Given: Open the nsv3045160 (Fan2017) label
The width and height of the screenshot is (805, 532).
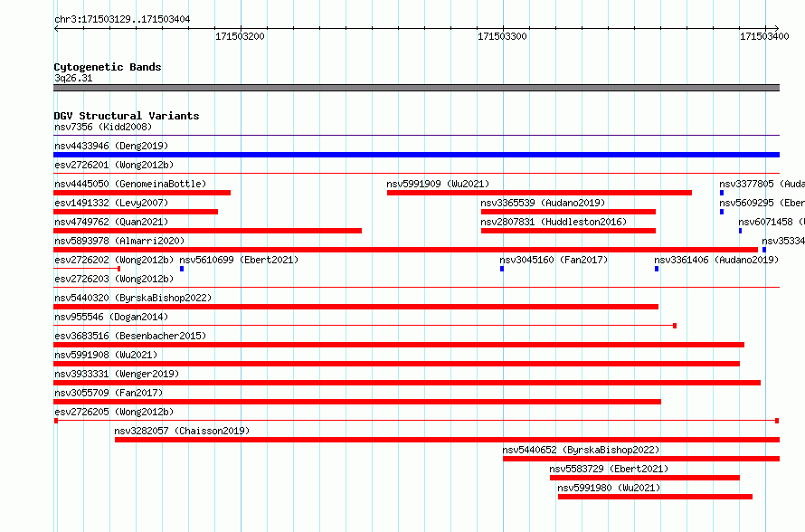Looking at the screenshot, I should coord(554,260).
